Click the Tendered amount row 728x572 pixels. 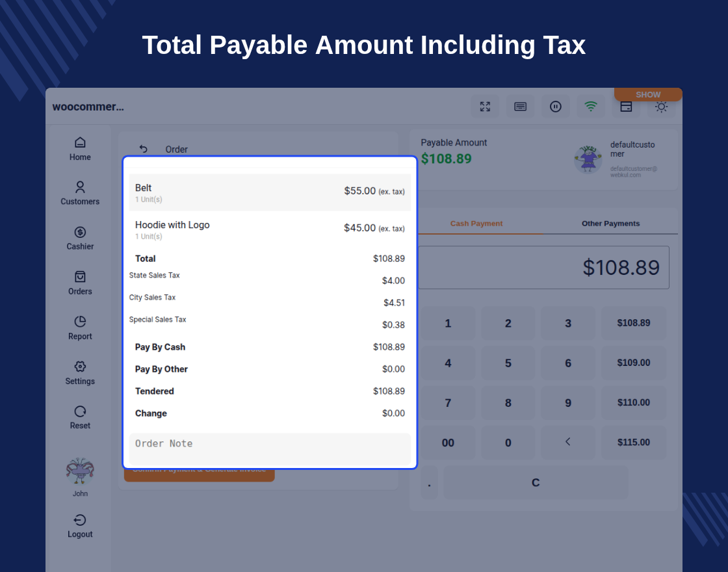(270, 391)
